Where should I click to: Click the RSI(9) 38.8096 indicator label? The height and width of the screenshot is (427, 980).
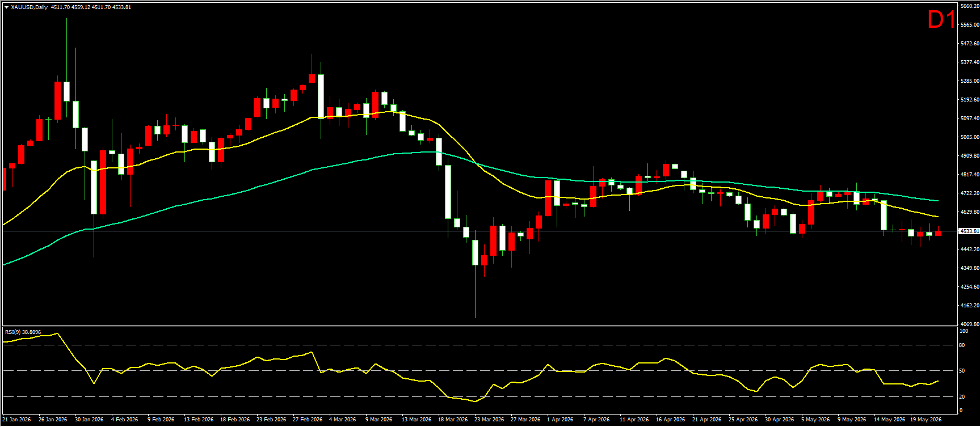point(23,332)
